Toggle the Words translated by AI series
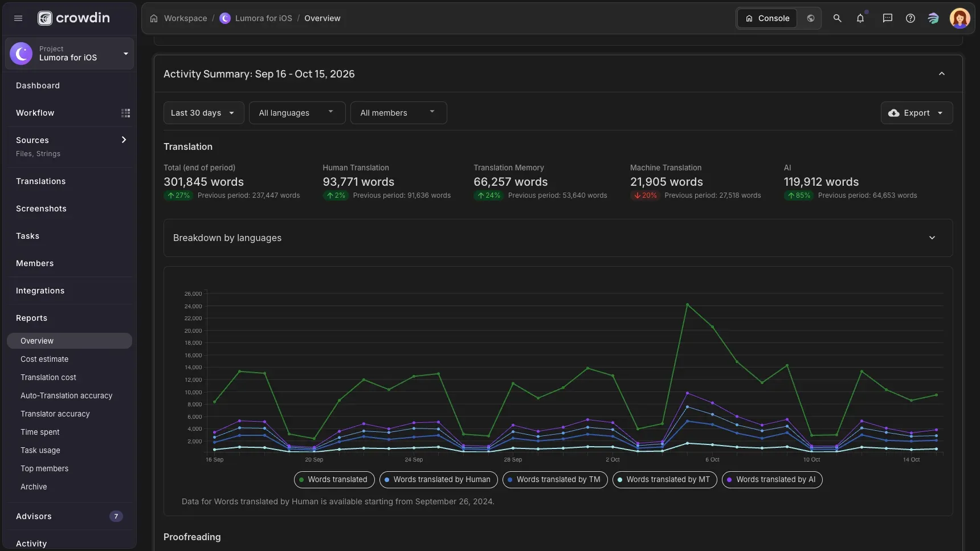 772,480
